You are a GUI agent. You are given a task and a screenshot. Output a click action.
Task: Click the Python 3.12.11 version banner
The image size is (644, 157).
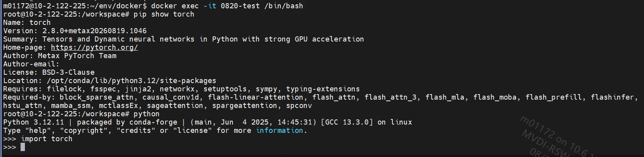point(33,122)
